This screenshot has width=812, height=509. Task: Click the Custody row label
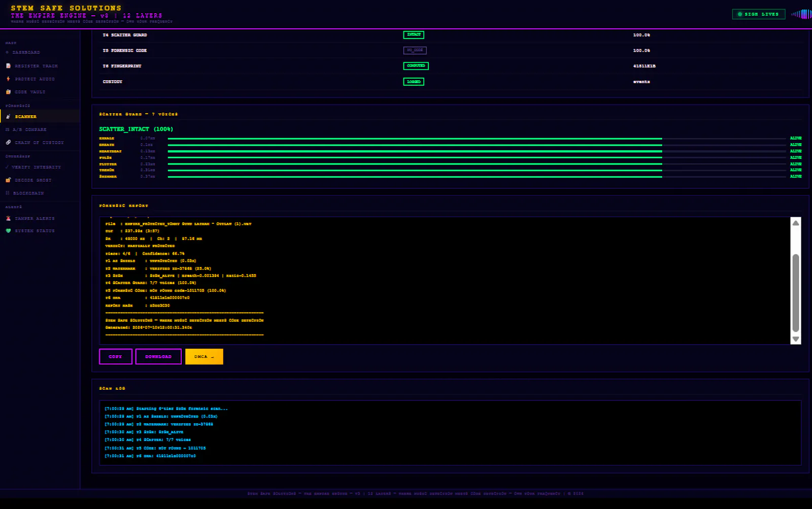click(113, 82)
